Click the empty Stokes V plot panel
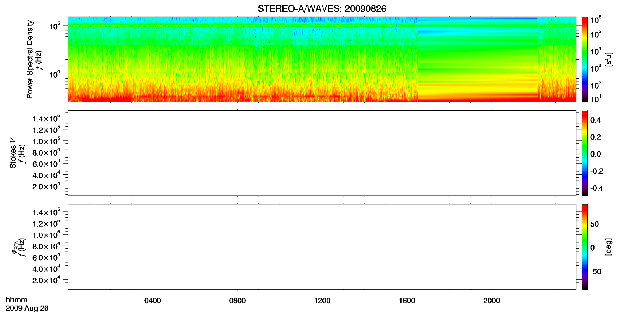Screen dimensions: 644x332 322,153
